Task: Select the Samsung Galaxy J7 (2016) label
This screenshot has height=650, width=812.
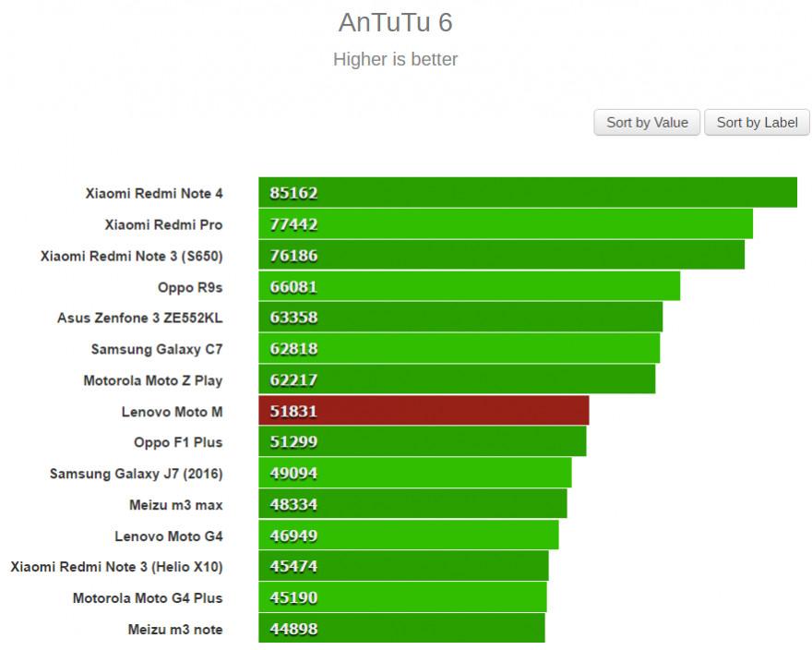Action: pos(137,474)
